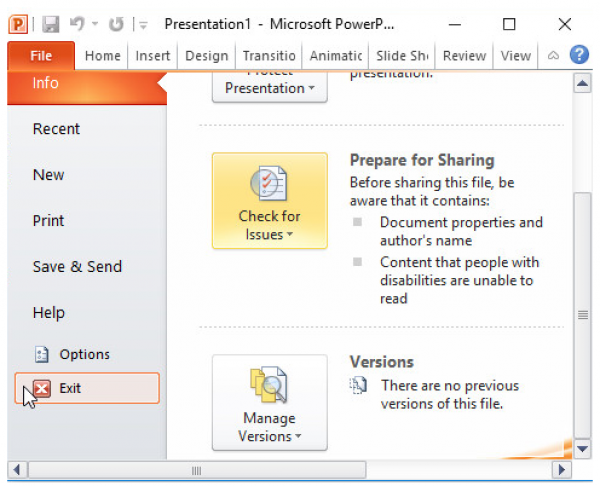Click the vertical scrollbar down arrow
Screen dimensions: 600x486
point(582,448)
